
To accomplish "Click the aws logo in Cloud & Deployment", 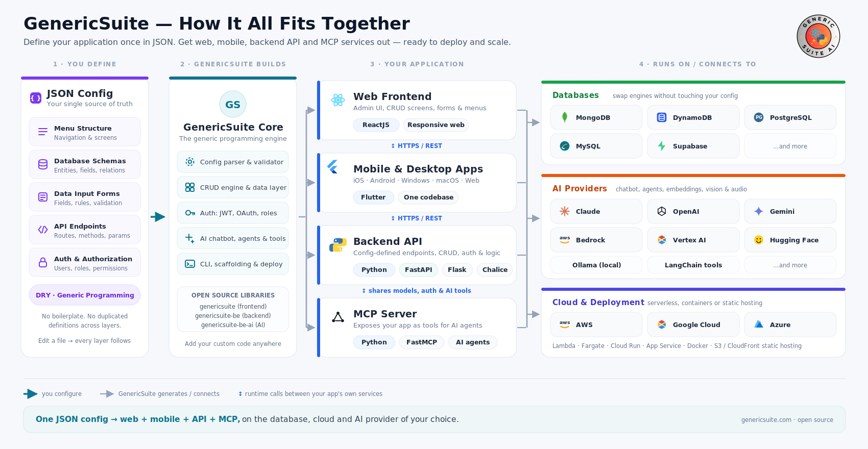I will [x=565, y=325].
